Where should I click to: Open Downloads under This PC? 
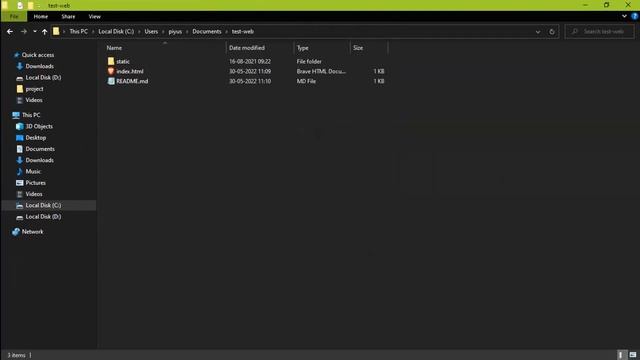(40, 160)
